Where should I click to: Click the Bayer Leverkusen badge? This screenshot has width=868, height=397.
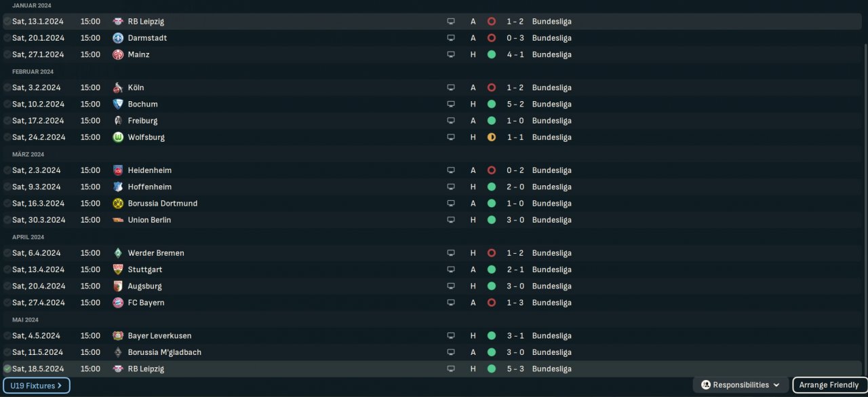pos(118,336)
